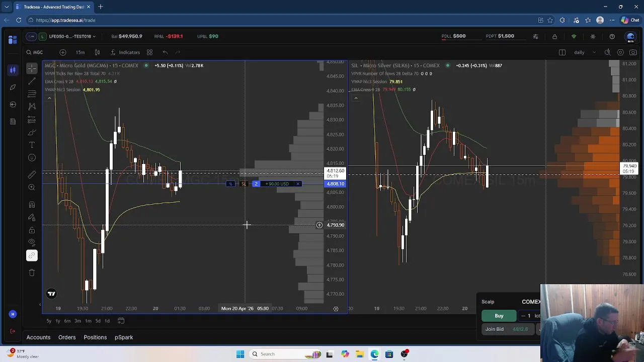Open the BETA assistant avatar
The height and width of the screenshot is (362, 644).
coord(630,37)
